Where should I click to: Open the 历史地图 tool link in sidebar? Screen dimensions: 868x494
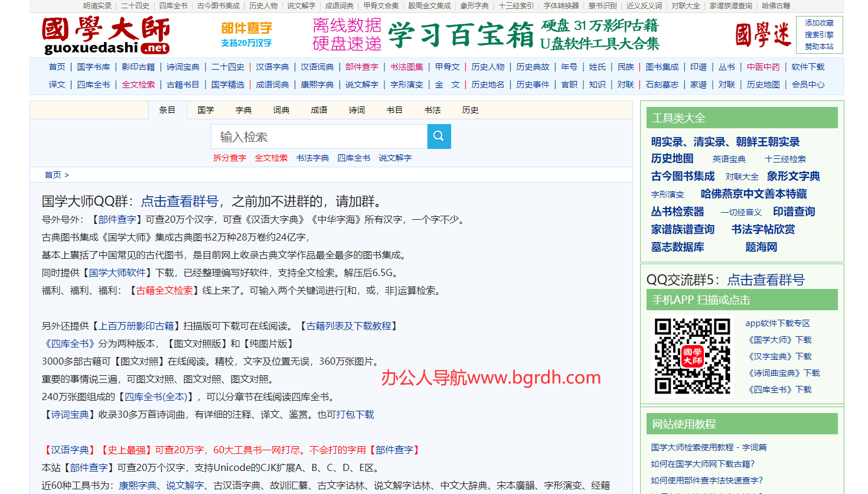click(x=672, y=158)
